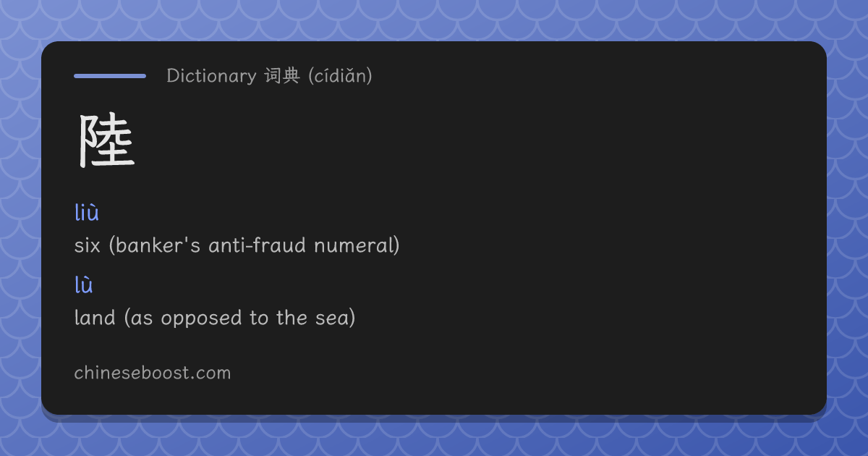The height and width of the screenshot is (456, 868).
Task: Click the Chinese characters 词典 in the header
Action: (282, 76)
